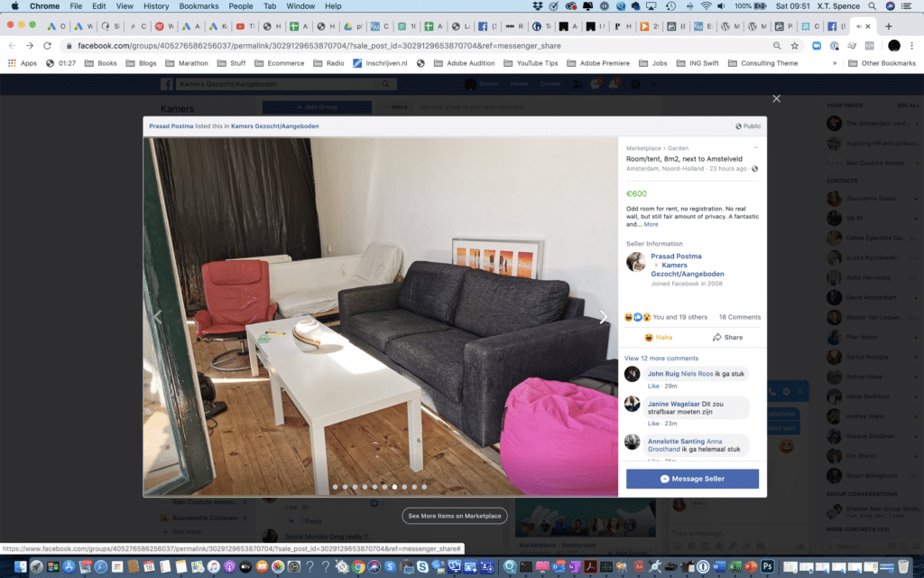Click the Marketplace breadcrumb link
The height and width of the screenshot is (578, 924).
tap(642, 149)
